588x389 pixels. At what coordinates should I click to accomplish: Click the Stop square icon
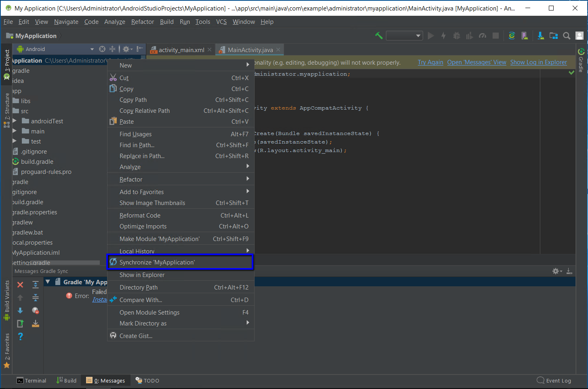tap(495, 36)
